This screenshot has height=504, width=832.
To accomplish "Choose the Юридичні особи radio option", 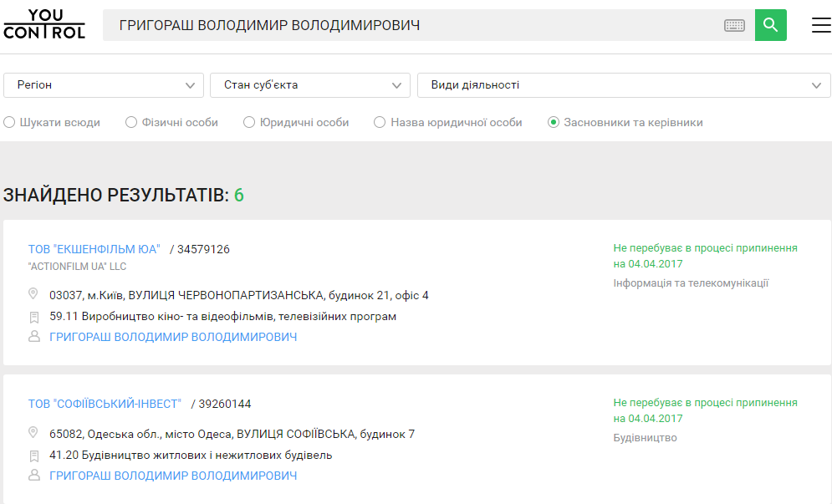I will pyautogui.click(x=249, y=123).
